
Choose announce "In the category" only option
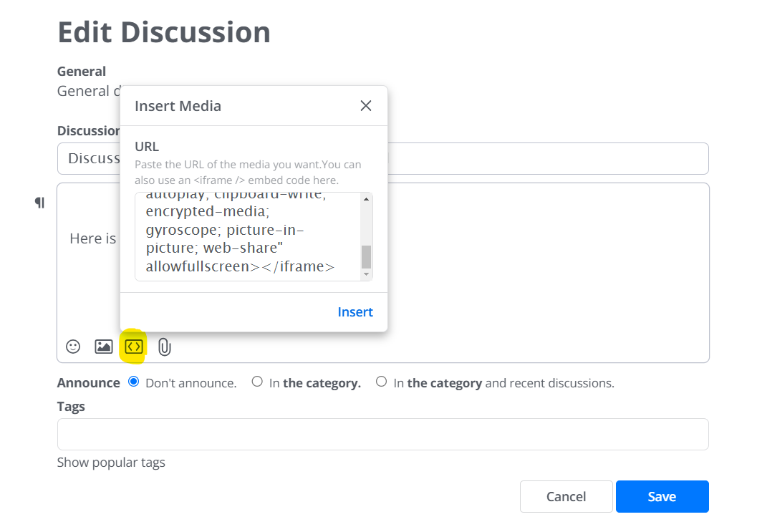click(x=257, y=382)
